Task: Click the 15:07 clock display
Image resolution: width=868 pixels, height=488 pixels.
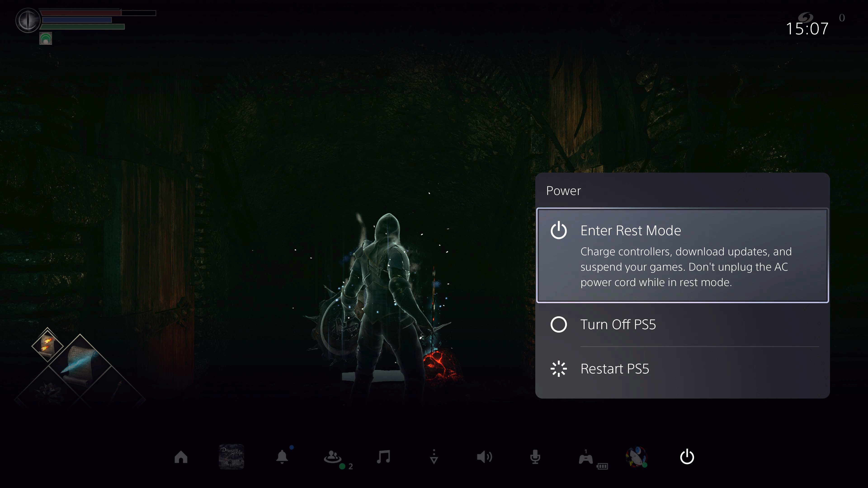Action: pyautogui.click(x=807, y=29)
